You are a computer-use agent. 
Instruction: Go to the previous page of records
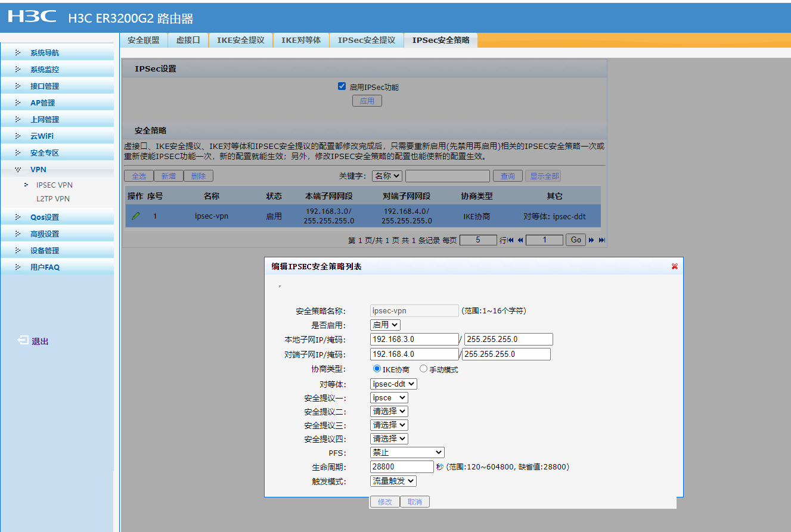(x=520, y=240)
